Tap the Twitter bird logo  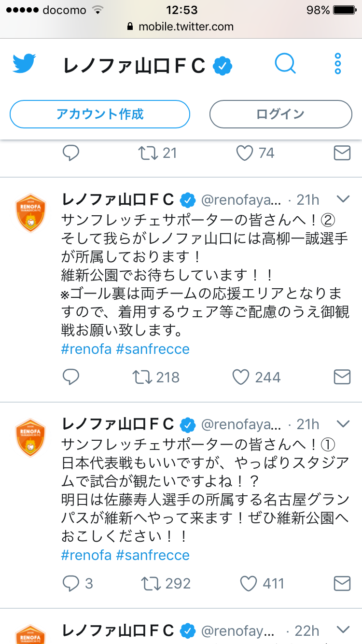[24, 64]
